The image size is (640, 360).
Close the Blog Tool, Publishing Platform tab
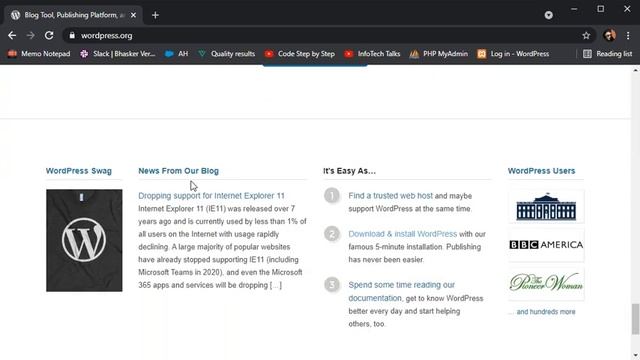tap(133, 15)
